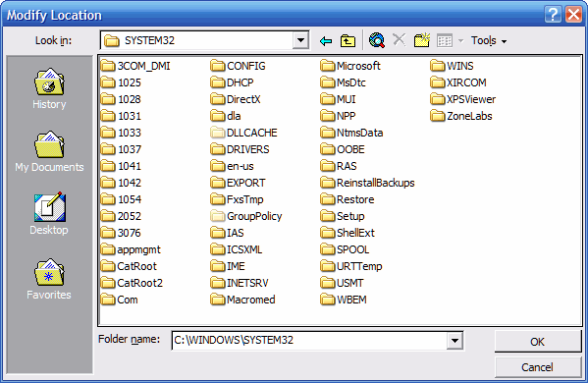Select the Macromed folder

(x=242, y=300)
